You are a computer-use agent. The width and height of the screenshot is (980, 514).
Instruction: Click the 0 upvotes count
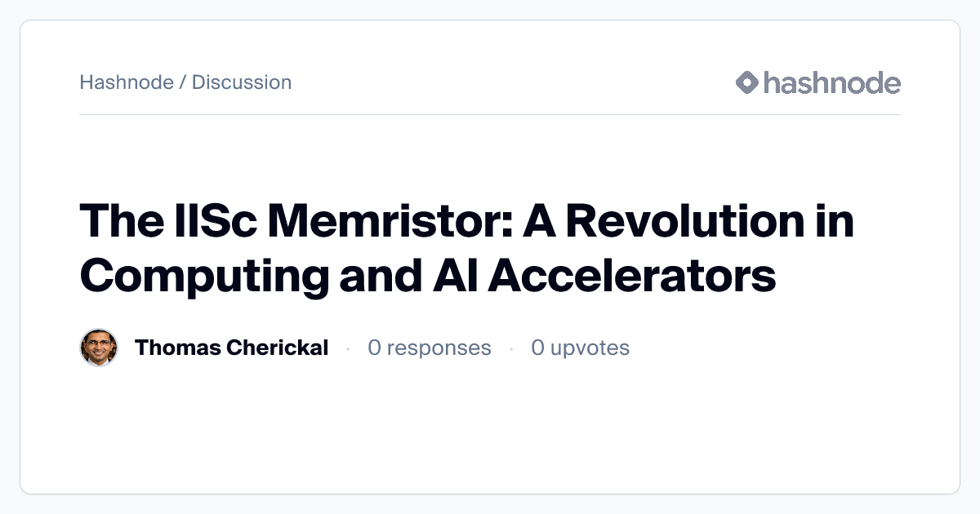coord(580,348)
